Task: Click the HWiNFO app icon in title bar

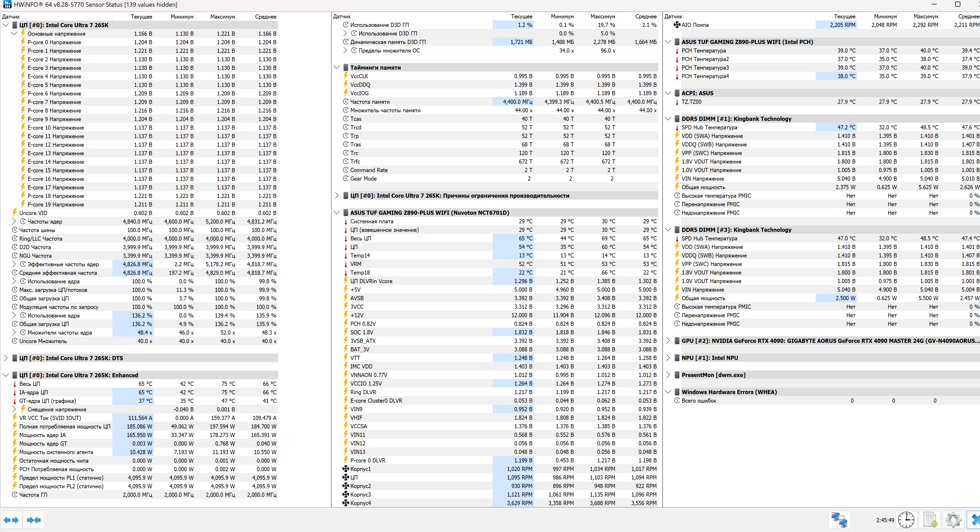Action: pos(7,5)
